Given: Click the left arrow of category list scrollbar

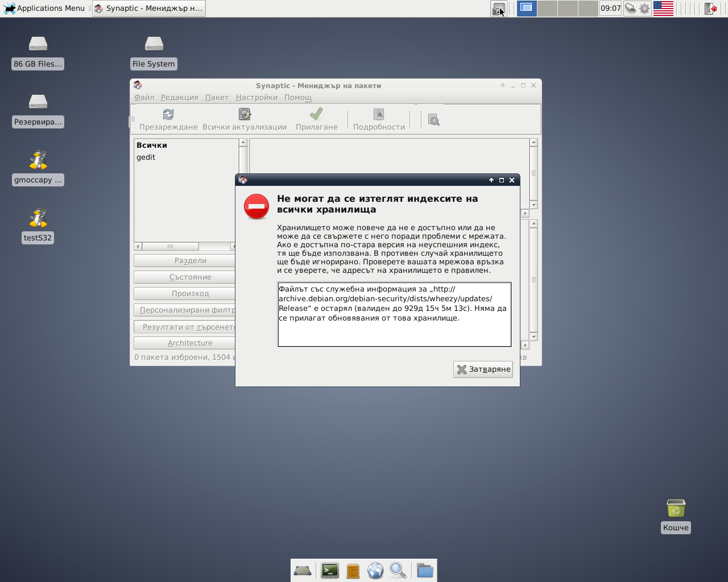Looking at the screenshot, I should click(138, 246).
